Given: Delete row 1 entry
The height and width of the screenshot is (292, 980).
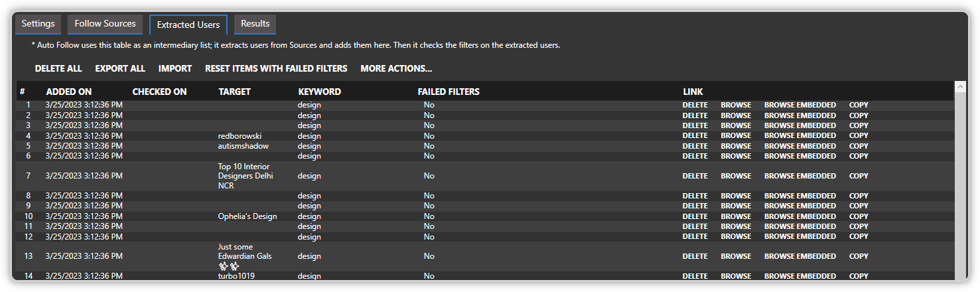Looking at the screenshot, I should pyautogui.click(x=695, y=105).
